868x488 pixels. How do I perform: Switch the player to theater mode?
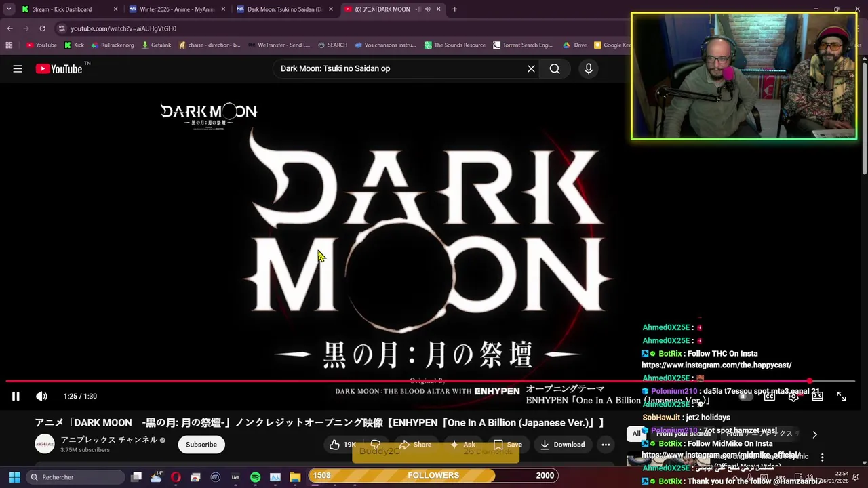[x=818, y=396]
